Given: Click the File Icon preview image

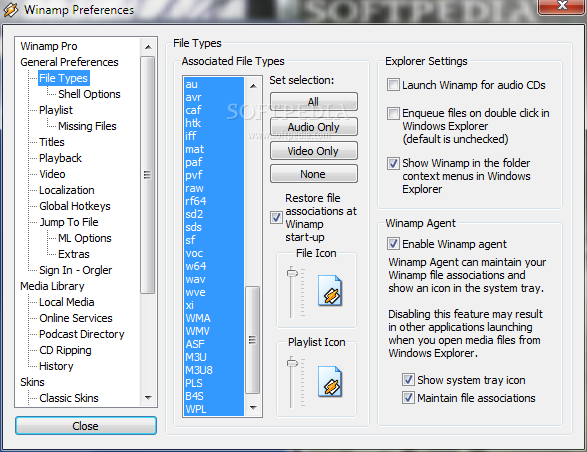Looking at the screenshot, I should (x=330, y=291).
